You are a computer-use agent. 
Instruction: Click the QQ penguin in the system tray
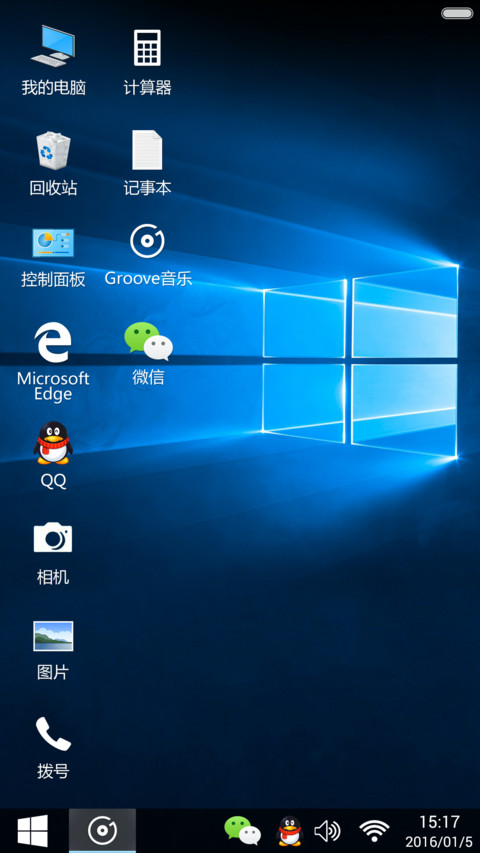[289, 831]
